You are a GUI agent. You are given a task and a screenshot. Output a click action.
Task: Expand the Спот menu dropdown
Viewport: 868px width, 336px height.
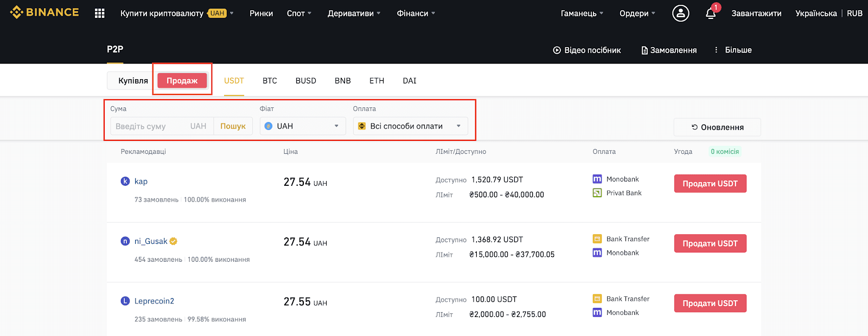pyautogui.click(x=299, y=13)
